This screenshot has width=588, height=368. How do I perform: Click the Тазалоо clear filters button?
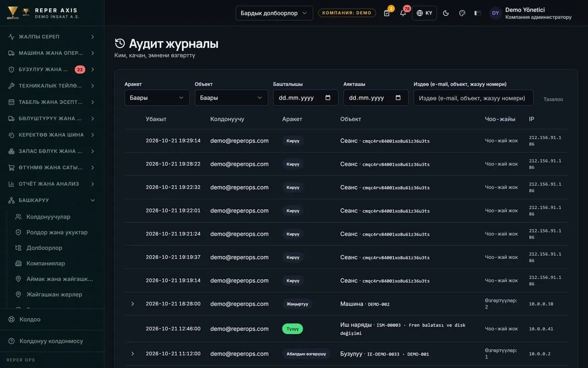[553, 99]
